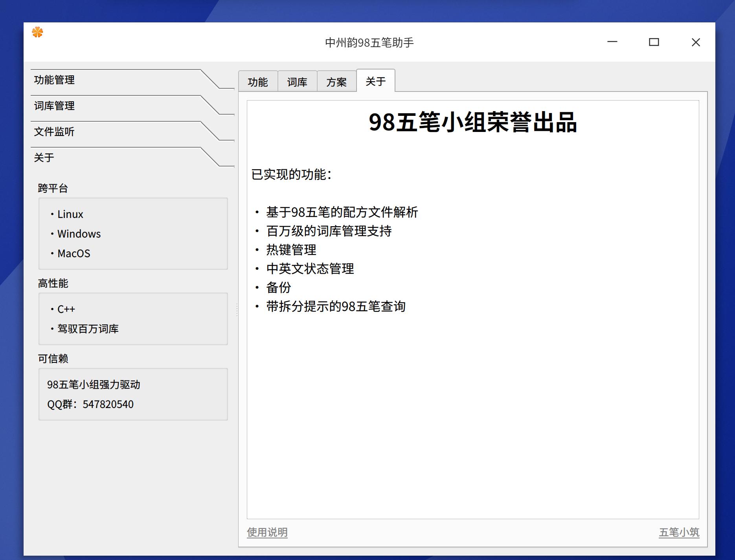Click the orange app logo icon
Screen dimensions: 735x560
coord(37,33)
